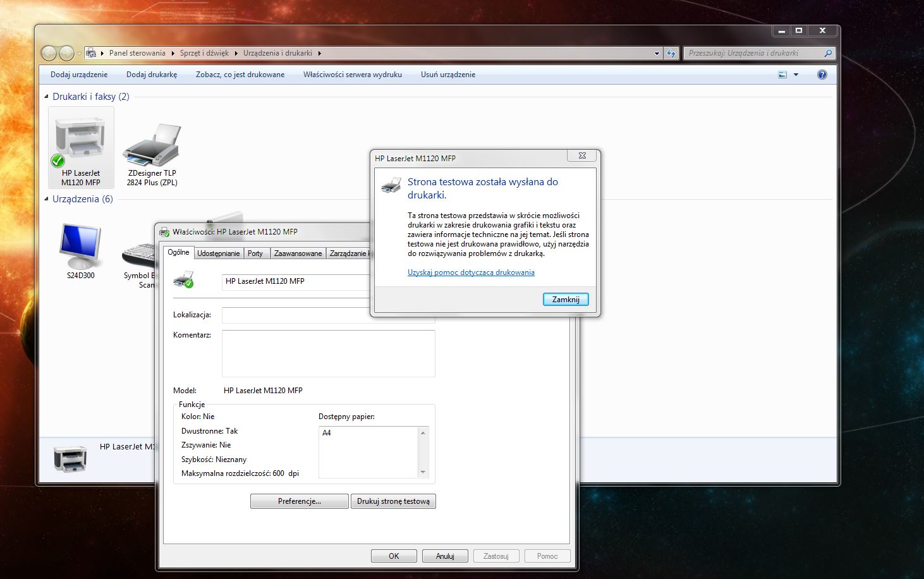Click the Preferencje... button
The height and width of the screenshot is (579, 924).
tap(300, 501)
